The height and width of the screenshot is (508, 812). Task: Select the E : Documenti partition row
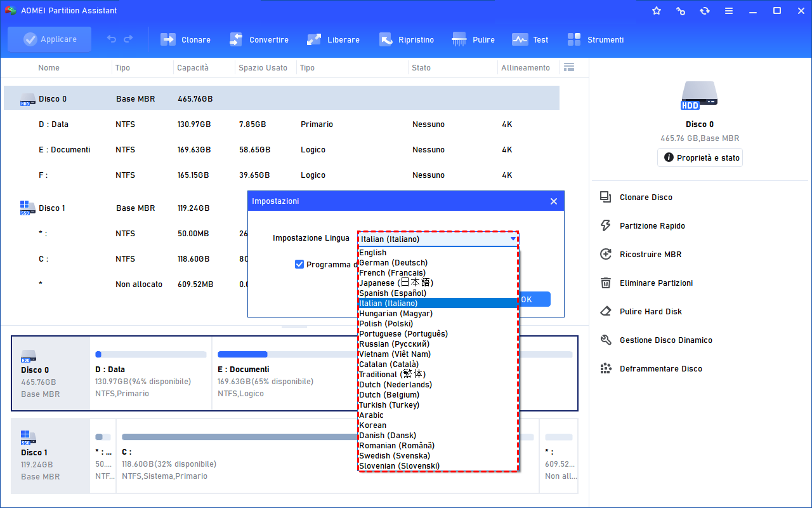pos(282,150)
